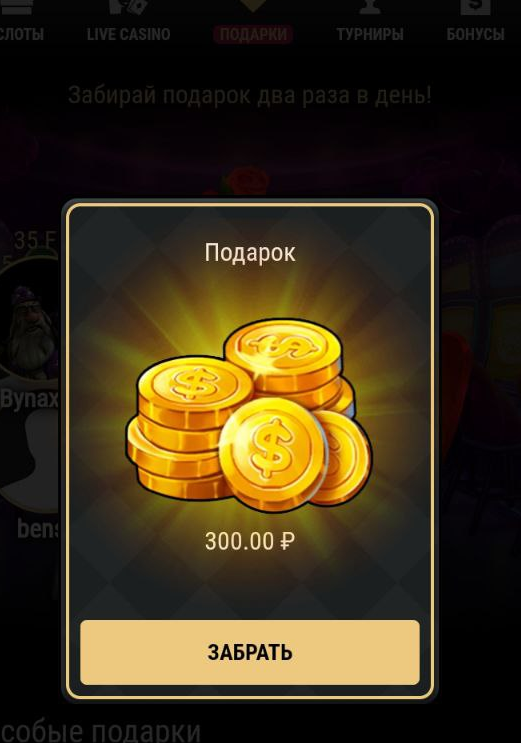Tap the cards icon above LIVE CASINO
Image resolution: width=521 pixels, height=743 pixels.
128,7
